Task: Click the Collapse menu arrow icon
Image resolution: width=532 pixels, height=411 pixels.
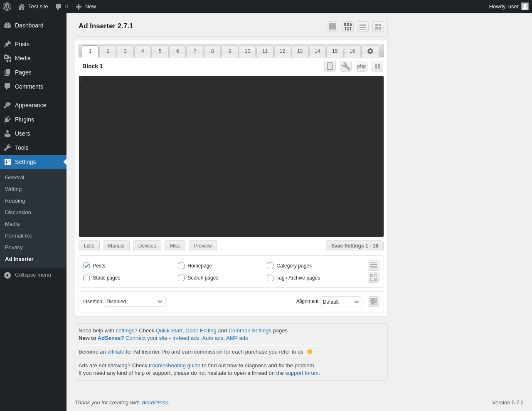Action: pyautogui.click(x=7, y=275)
